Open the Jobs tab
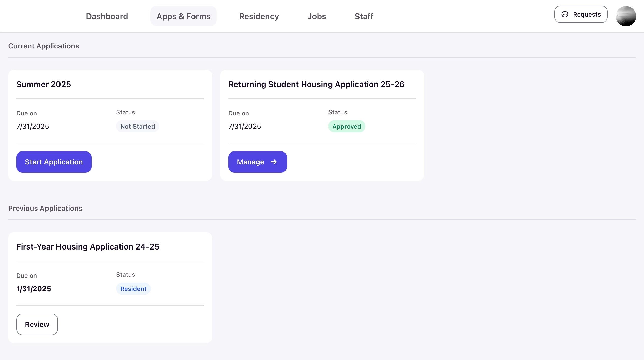This screenshot has height=360, width=644. pyautogui.click(x=317, y=16)
